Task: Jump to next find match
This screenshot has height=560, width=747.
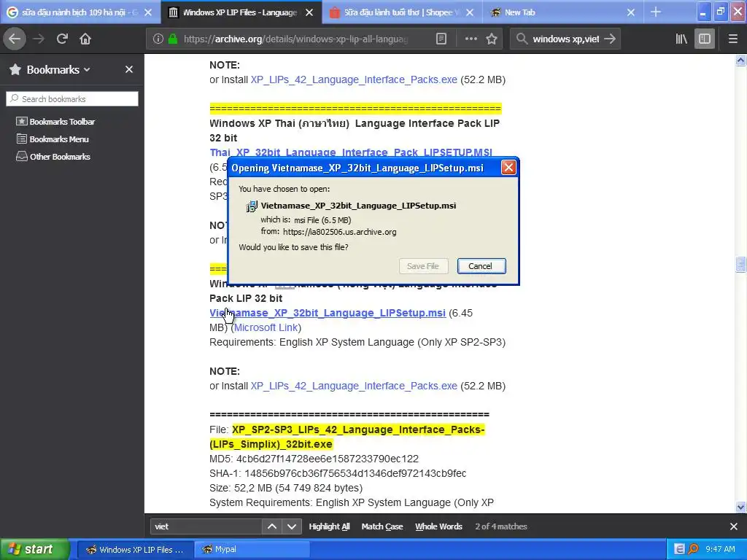Action: coord(292,526)
